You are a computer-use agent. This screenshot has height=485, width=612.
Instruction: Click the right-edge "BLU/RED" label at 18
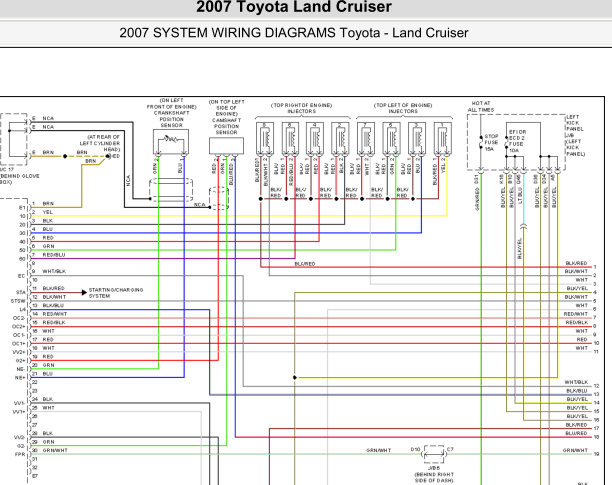point(576,433)
